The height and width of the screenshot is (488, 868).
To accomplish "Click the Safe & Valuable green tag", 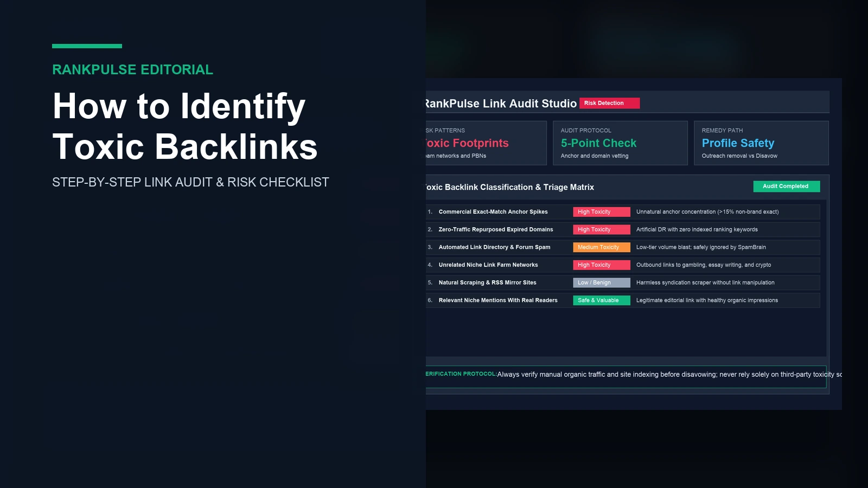I will [602, 300].
